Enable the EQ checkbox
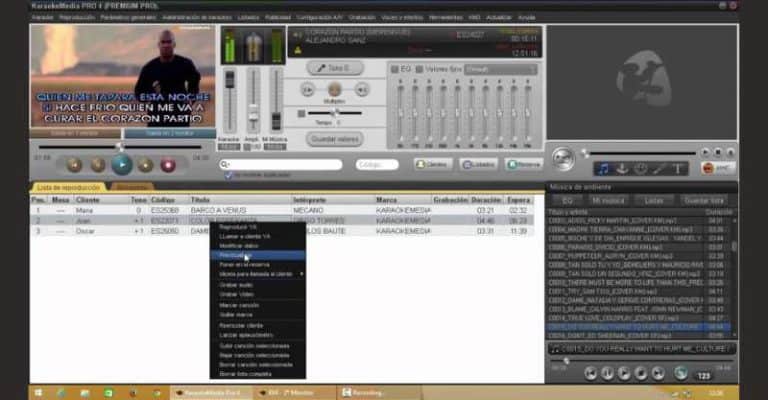Viewport: 768px width, 400px height. click(395, 70)
